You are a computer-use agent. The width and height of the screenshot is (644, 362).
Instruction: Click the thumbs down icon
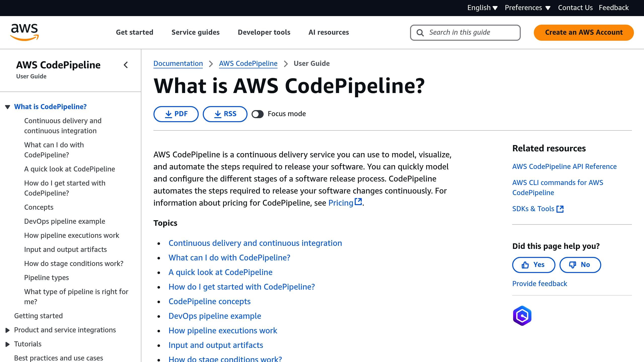coord(573,265)
